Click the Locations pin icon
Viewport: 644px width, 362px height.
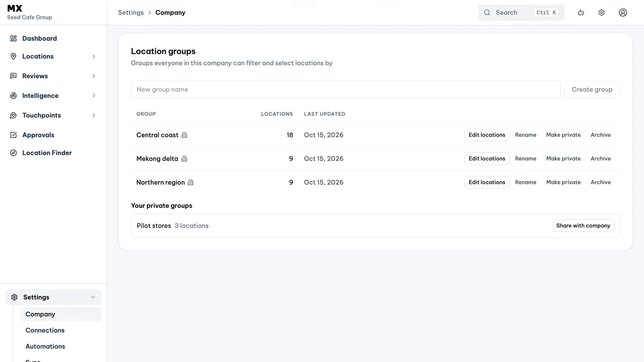[x=13, y=56]
